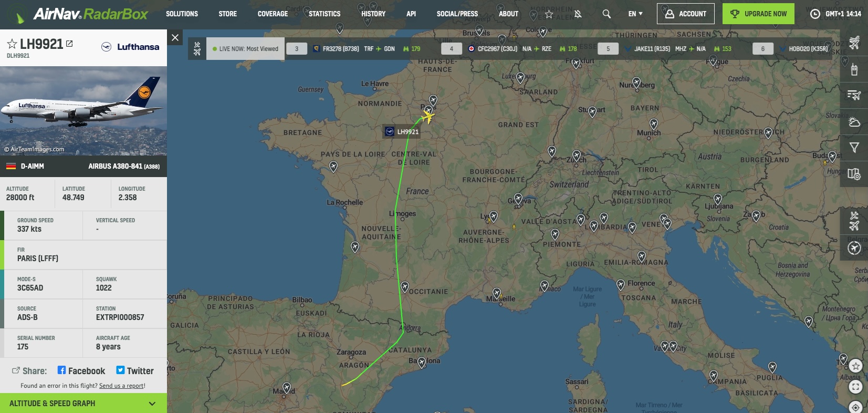The width and height of the screenshot is (868, 413).
Task: Click the airport pin near Nuremberg
Action: tap(636, 83)
